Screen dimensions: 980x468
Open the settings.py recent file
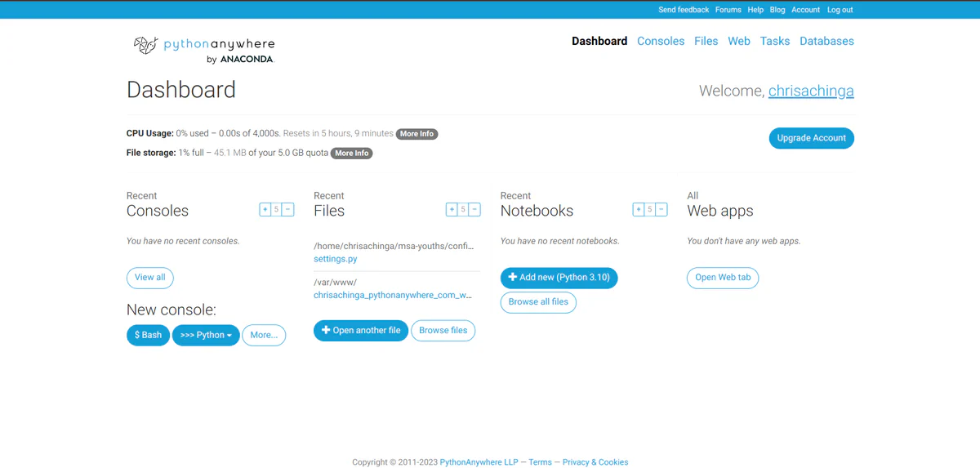[x=335, y=259]
